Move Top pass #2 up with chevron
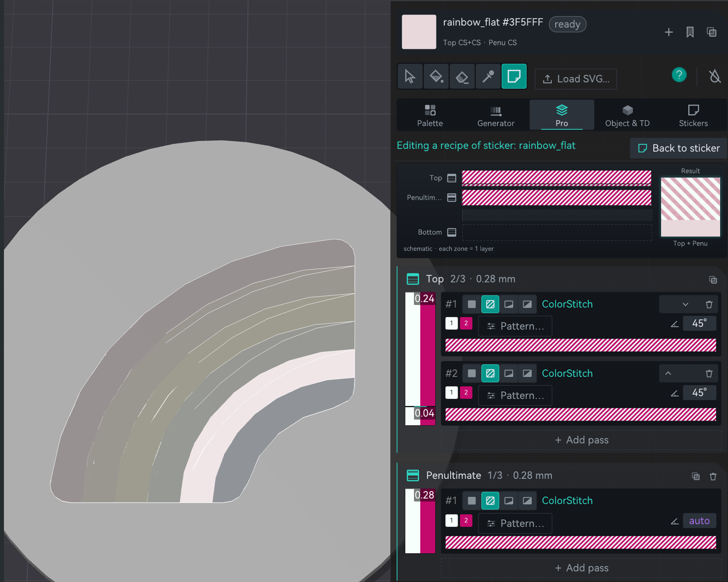 point(668,373)
